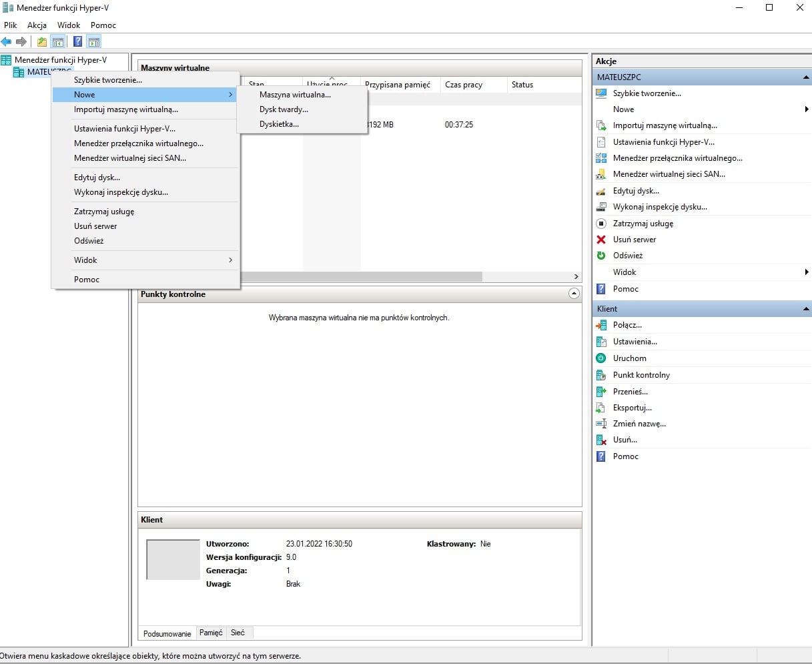Click the Wykonaj inspekcję dysku icon in Akcje pane
Viewport: 812px width, 664px height.
point(601,207)
